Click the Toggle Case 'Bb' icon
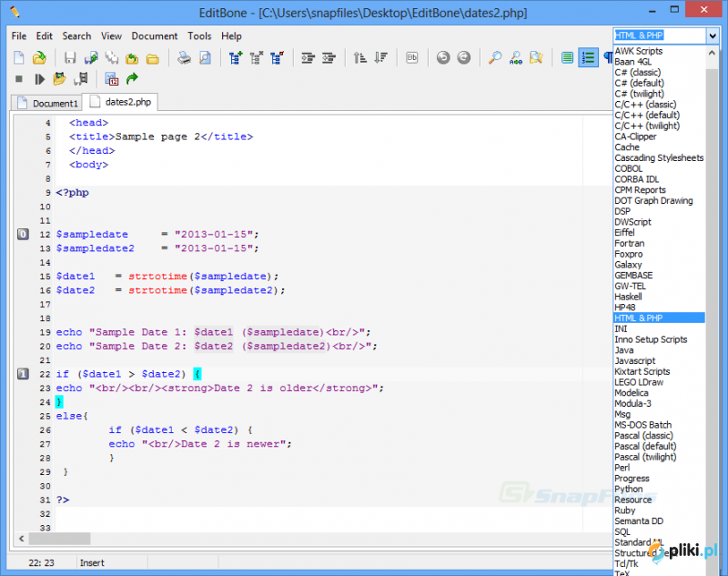The image size is (728, 576). (412, 58)
